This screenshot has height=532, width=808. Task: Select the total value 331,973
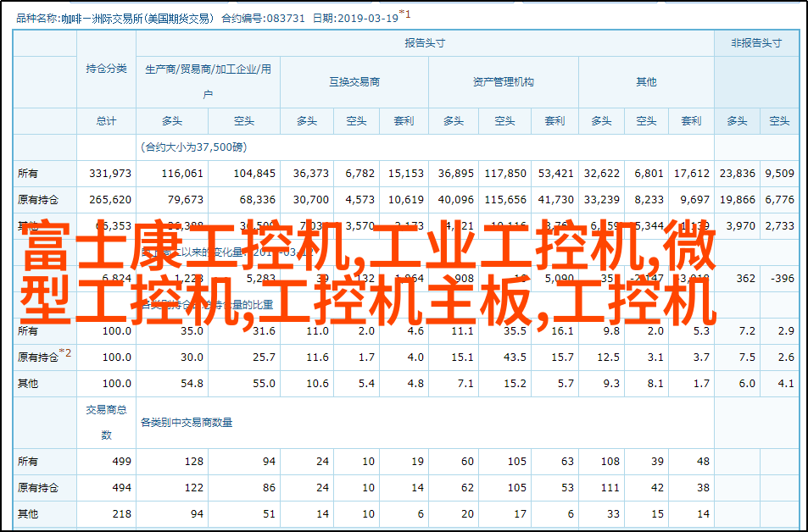110,174
